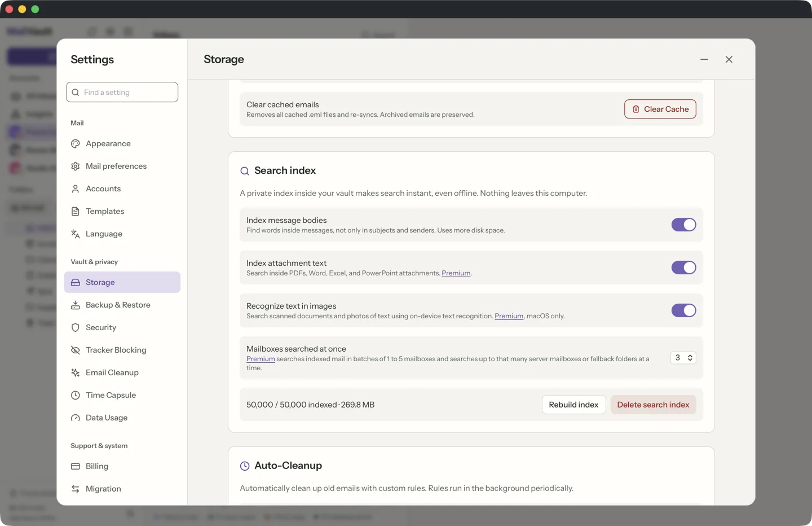
Task: Click the 'Support & system' section label
Action: [99, 446]
